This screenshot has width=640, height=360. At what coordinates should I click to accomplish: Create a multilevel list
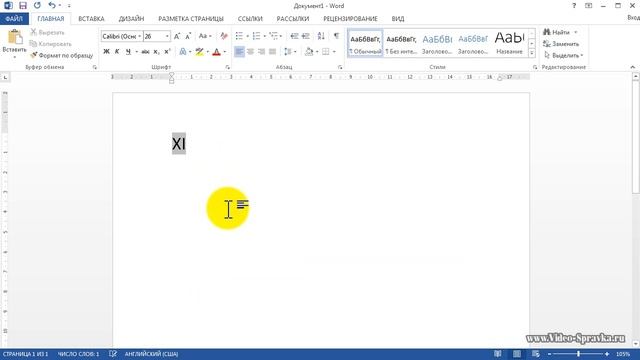pyautogui.click(x=273, y=36)
